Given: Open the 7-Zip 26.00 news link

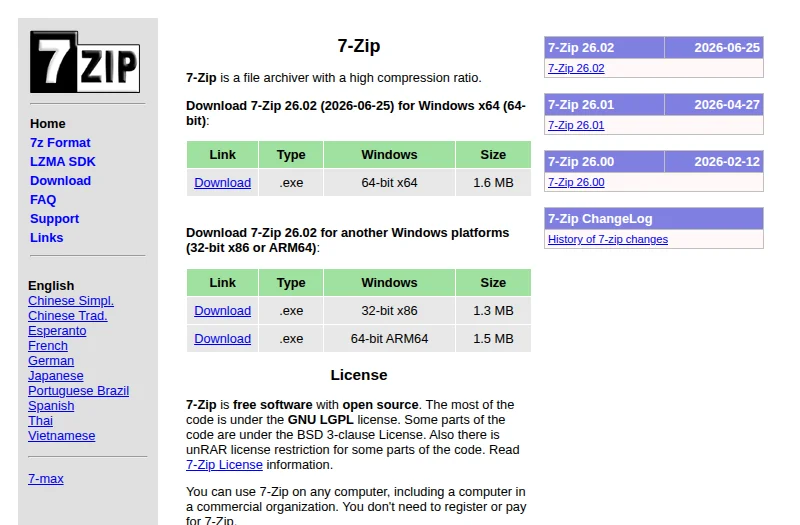Looking at the screenshot, I should coord(576,183).
